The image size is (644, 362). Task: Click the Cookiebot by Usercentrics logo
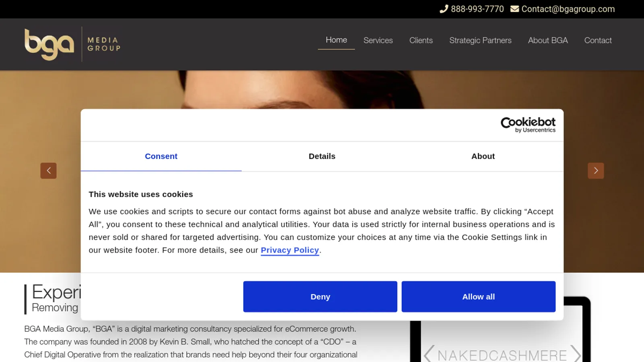(528, 125)
